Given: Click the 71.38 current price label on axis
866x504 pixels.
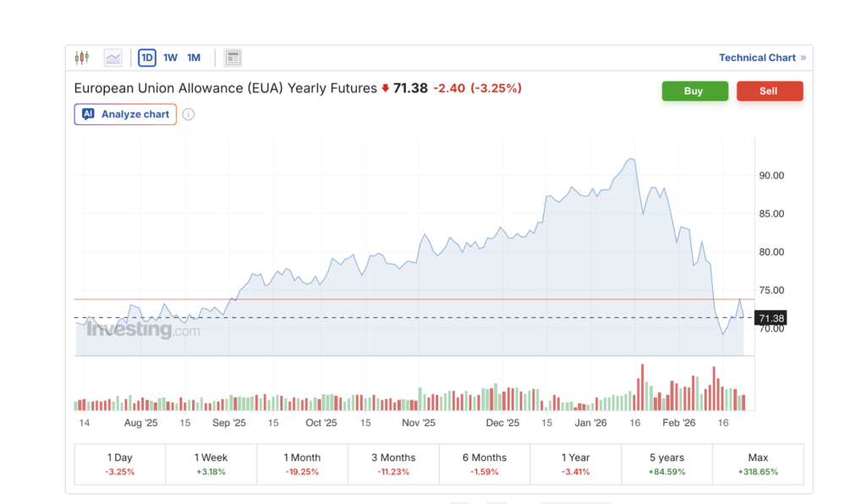Looking at the screenshot, I should [771, 318].
